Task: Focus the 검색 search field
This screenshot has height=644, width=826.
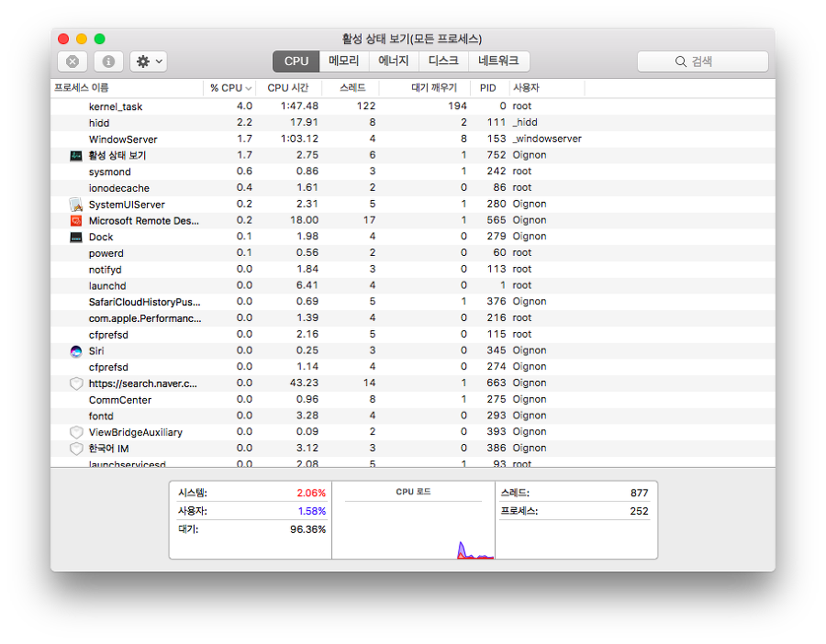Action: point(703,61)
